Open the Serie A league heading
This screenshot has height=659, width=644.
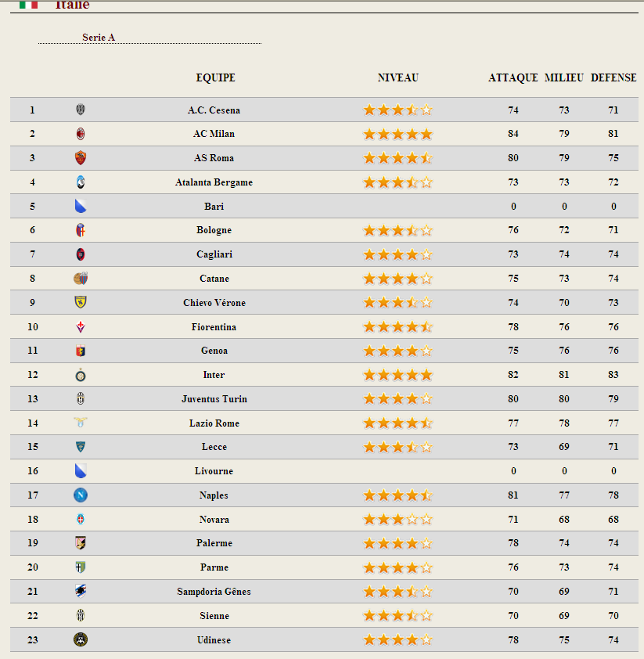click(x=99, y=38)
